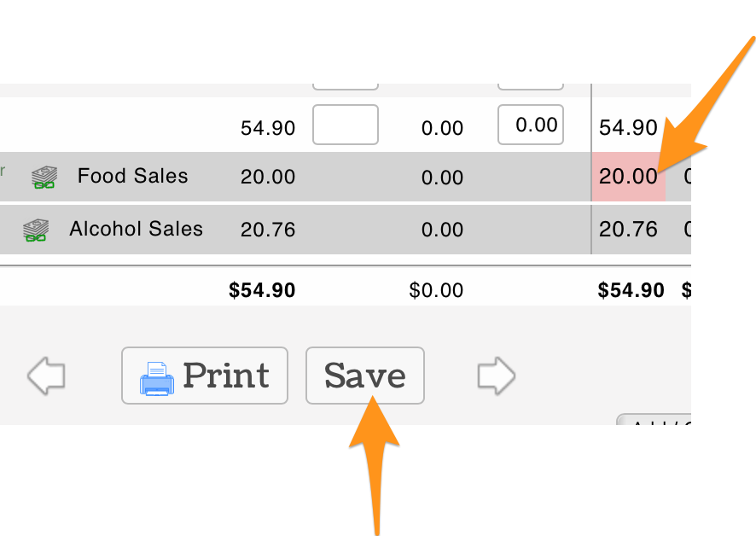The height and width of the screenshot is (536, 756).
Task: Click the leftmost bold $54.90 total
Action: [262, 290]
